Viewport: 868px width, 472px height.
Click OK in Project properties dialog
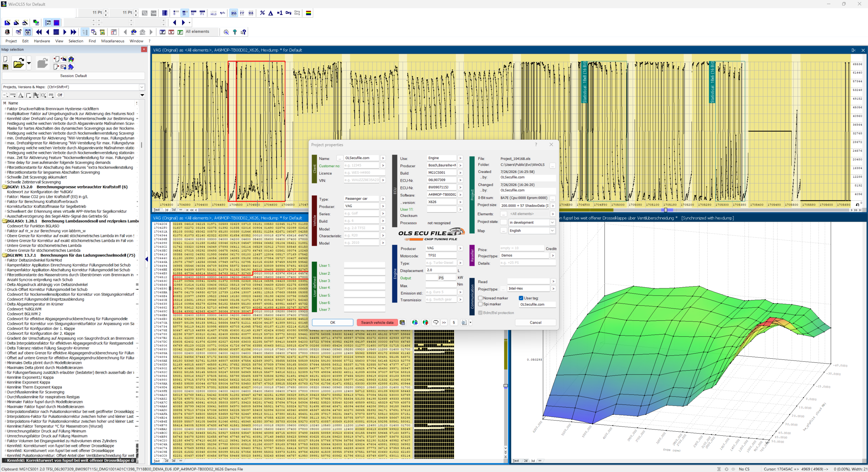point(333,322)
